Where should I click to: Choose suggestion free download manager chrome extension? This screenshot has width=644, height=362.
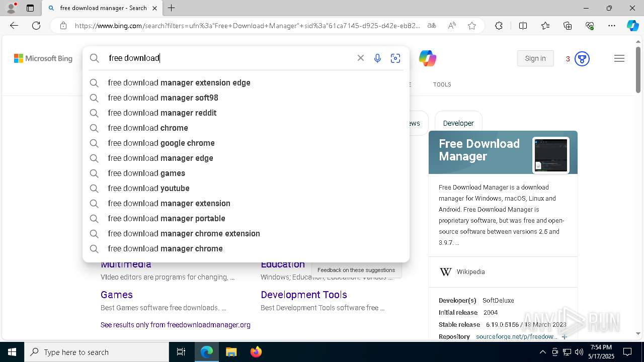click(246, 233)
